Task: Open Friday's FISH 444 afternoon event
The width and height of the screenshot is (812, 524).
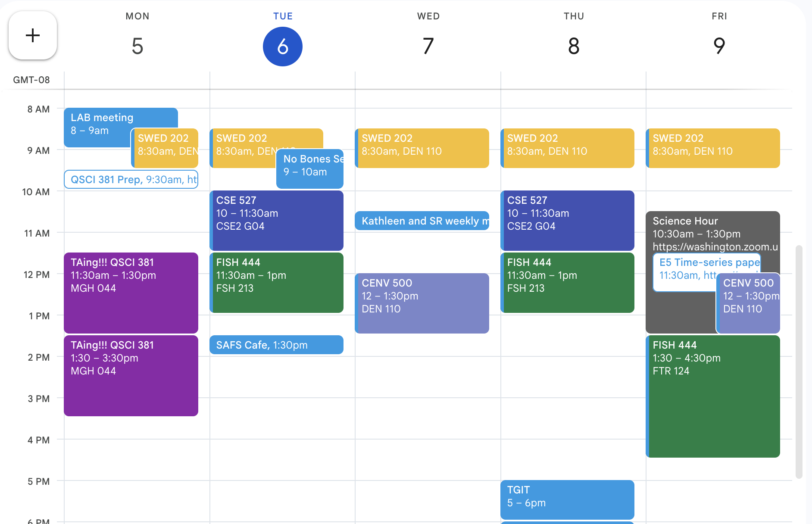Action: tap(714, 396)
